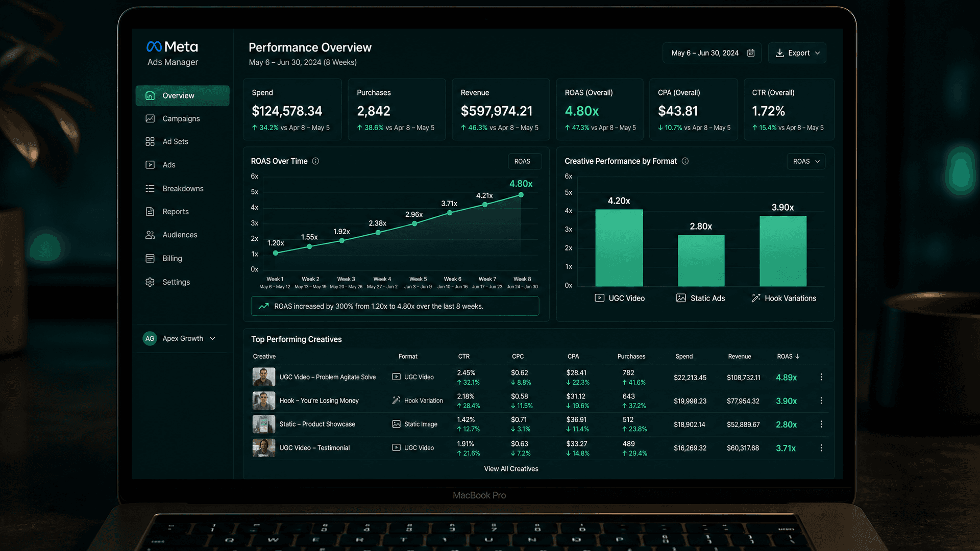Click the Purchases column header

tap(631, 356)
